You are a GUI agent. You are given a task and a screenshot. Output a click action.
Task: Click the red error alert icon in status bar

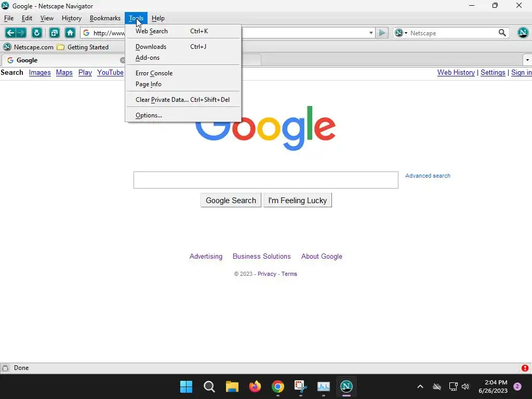click(525, 368)
